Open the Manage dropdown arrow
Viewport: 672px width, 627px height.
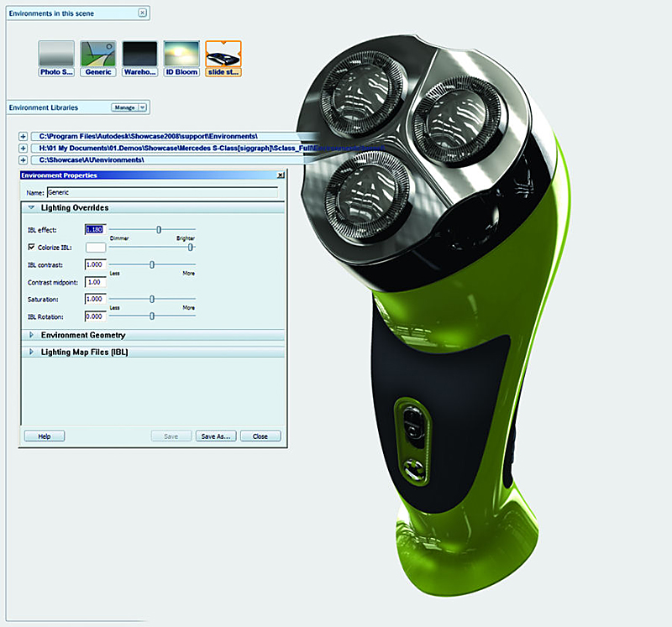pos(143,107)
